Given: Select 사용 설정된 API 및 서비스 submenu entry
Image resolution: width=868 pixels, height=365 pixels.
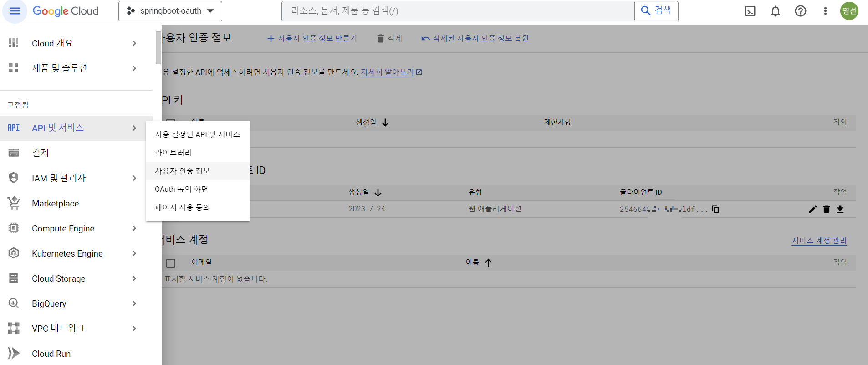Looking at the screenshot, I should tap(197, 134).
